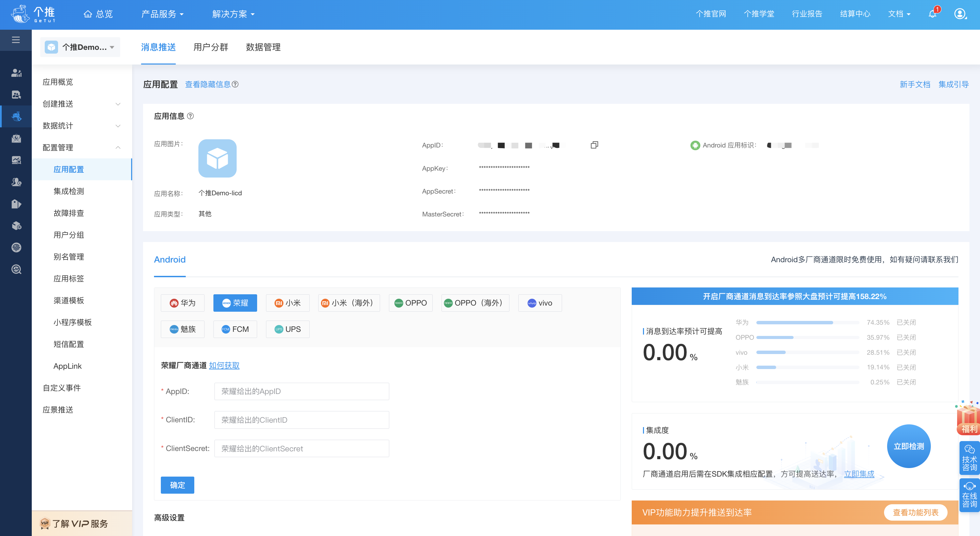Focus the 荣耀 AppID input field
980x536 pixels.
pyautogui.click(x=302, y=392)
